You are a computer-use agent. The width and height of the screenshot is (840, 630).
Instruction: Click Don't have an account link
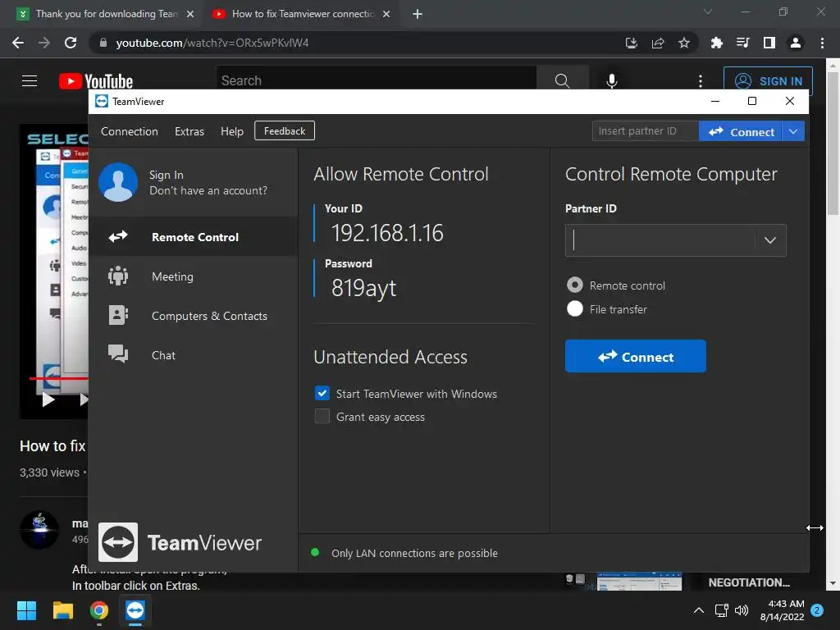click(x=208, y=190)
